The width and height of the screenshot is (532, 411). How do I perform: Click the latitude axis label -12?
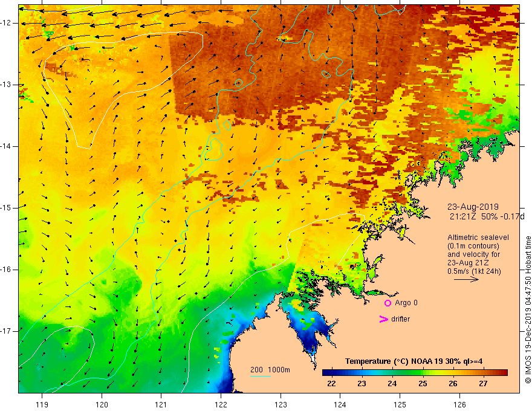6,23
